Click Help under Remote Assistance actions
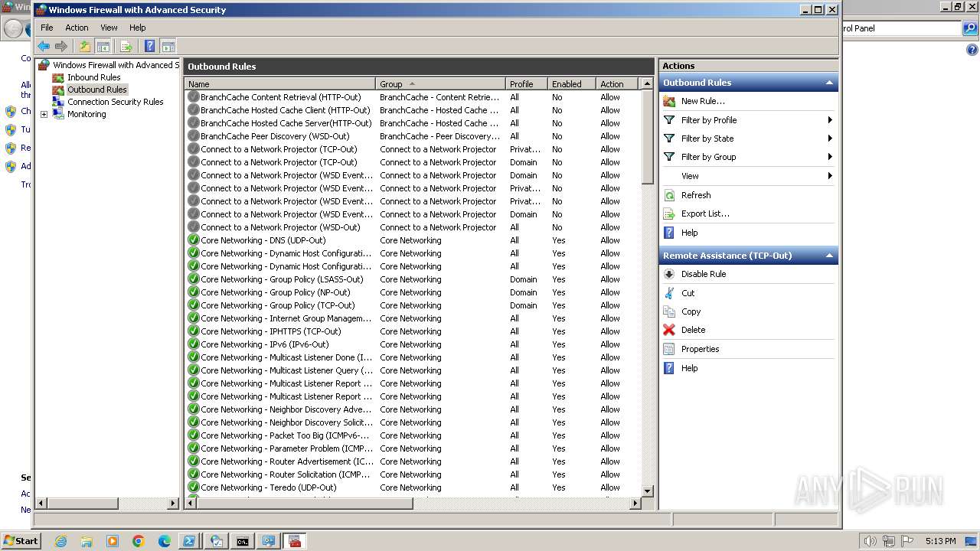 pos(689,368)
